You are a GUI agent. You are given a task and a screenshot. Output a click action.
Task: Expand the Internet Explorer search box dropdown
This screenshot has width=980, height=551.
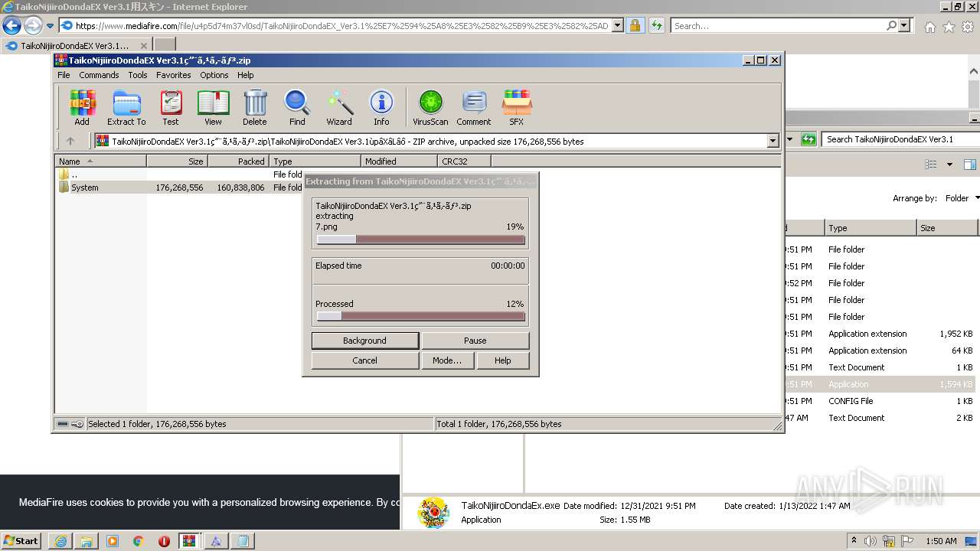(905, 25)
